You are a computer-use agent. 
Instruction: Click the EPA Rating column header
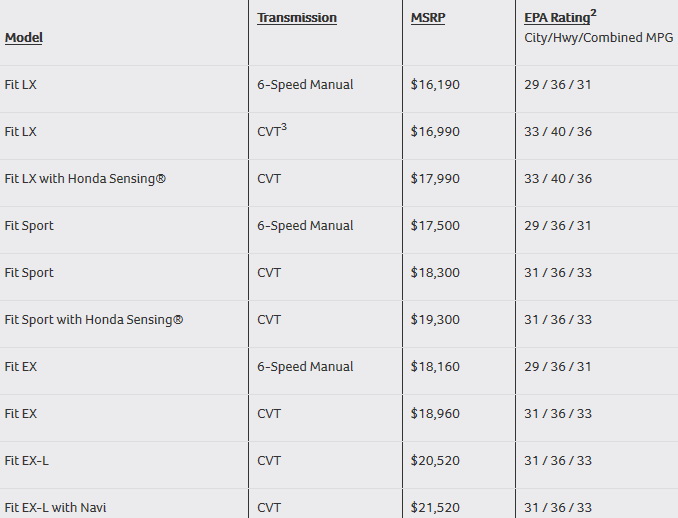click(x=557, y=18)
